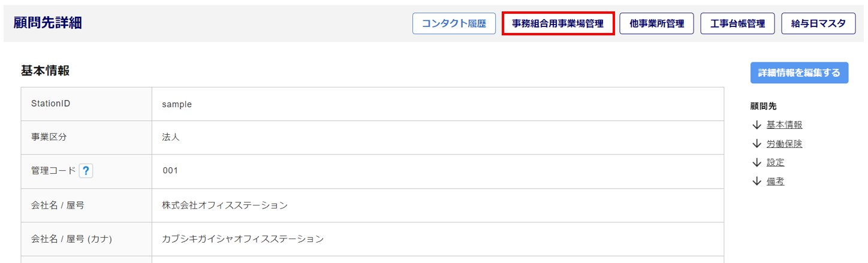Jump to 基本情報 section link
868x263 pixels.
click(x=784, y=125)
